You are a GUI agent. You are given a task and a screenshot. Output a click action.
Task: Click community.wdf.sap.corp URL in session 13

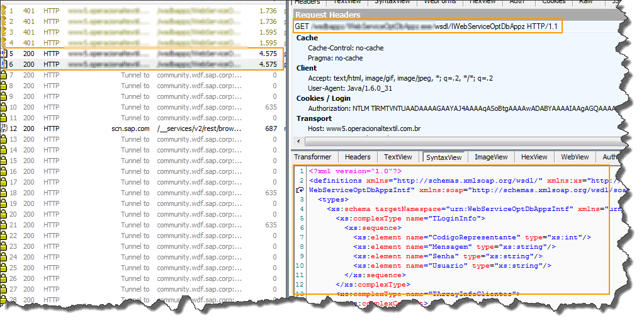(199, 139)
